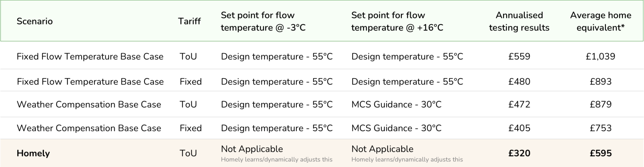
Task: Click the Annualised testing results header
Action: click(x=519, y=21)
